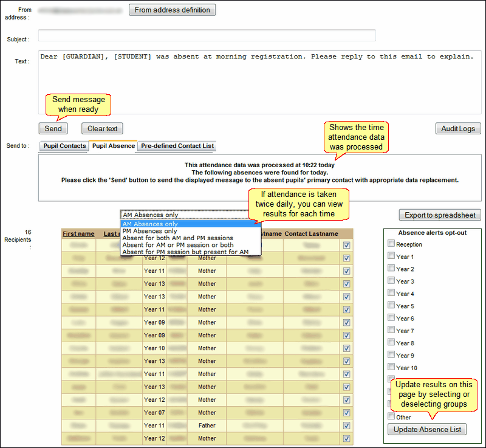Screen dimensions: 486x448
Task: Click Export to spreadsheet button
Action: pos(440,215)
